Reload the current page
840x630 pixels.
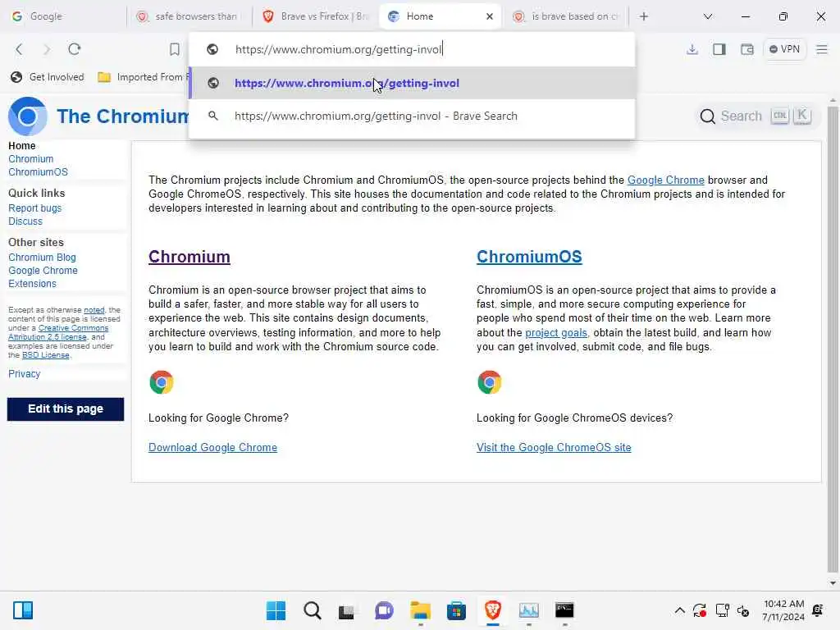coord(75,49)
